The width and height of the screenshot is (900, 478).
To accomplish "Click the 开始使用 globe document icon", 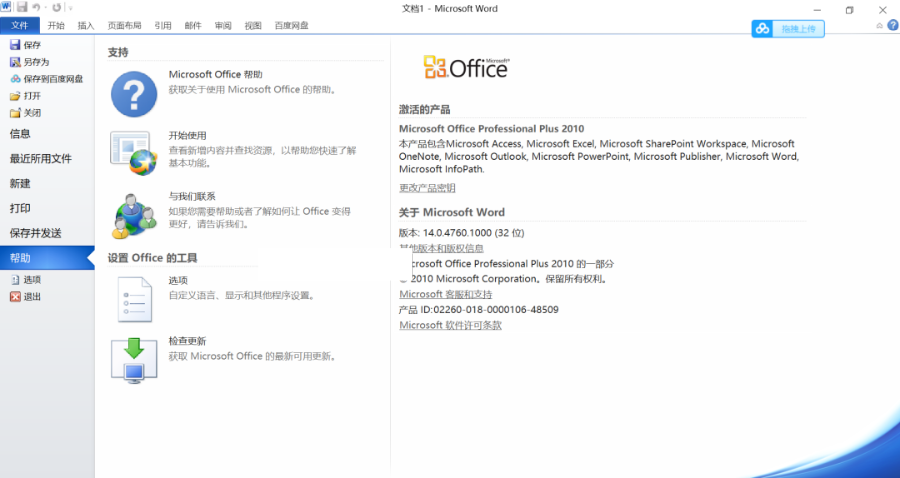I will (x=134, y=153).
